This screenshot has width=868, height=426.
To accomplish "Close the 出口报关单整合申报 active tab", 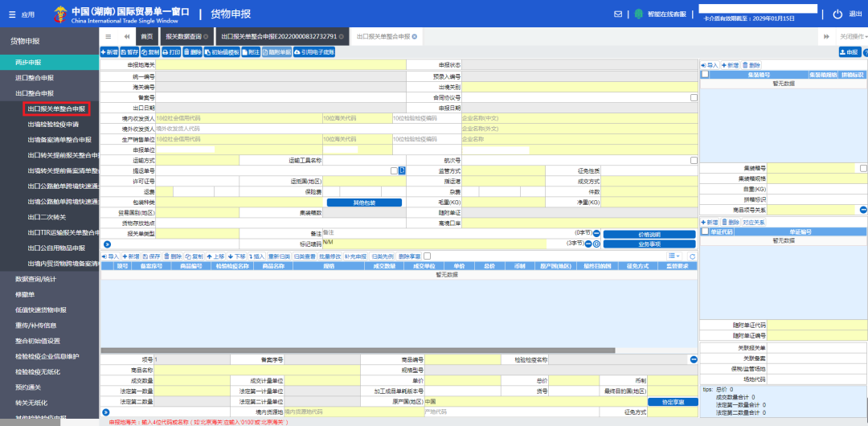I will [x=416, y=36].
